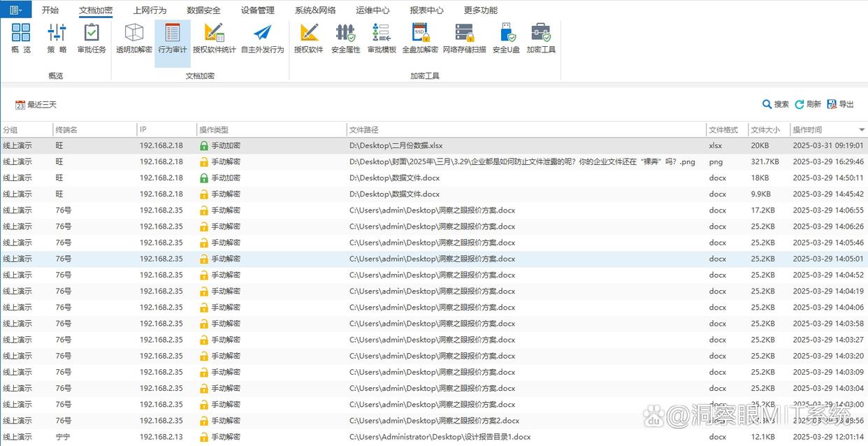Screen dimensions: 868x446
Task: Open the 安全U盘 feature
Action: tap(505, 40)
